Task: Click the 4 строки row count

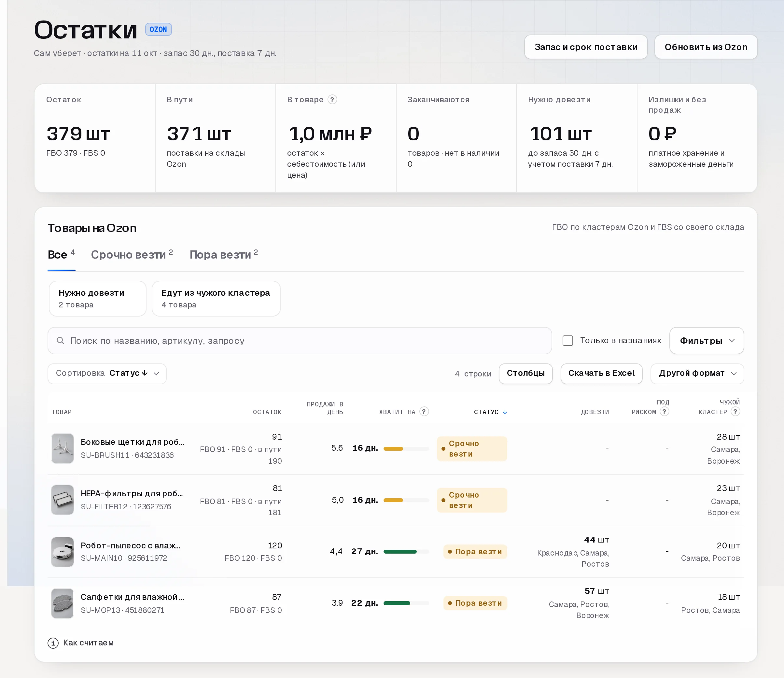Action: [473, 374]
